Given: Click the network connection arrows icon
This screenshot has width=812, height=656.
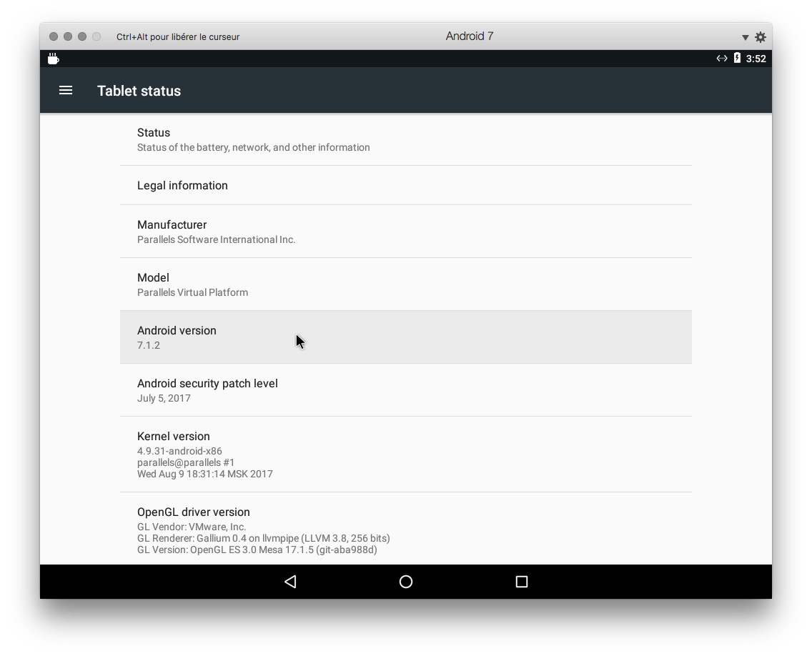Looking at the screenshot, I should pyautogui.click(x=722, y=58).
